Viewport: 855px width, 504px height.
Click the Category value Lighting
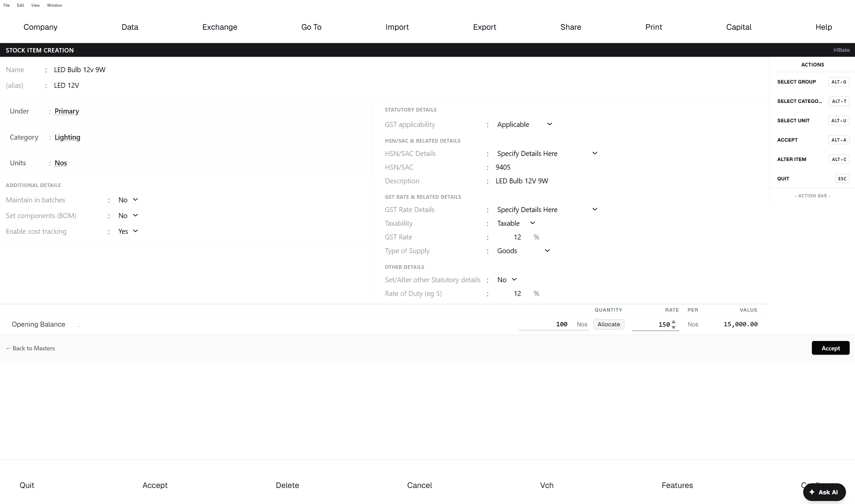[x=67, y=137]
